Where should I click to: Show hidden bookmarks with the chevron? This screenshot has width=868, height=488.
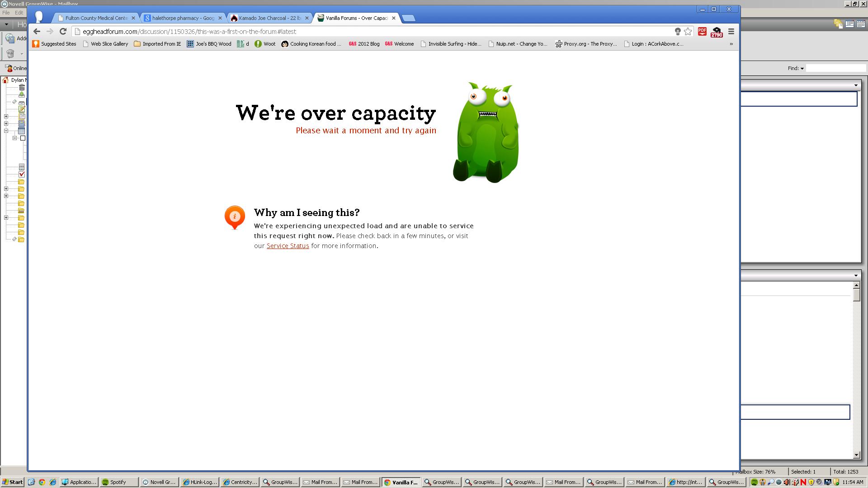pyautogui.click(x=731, y=44)
